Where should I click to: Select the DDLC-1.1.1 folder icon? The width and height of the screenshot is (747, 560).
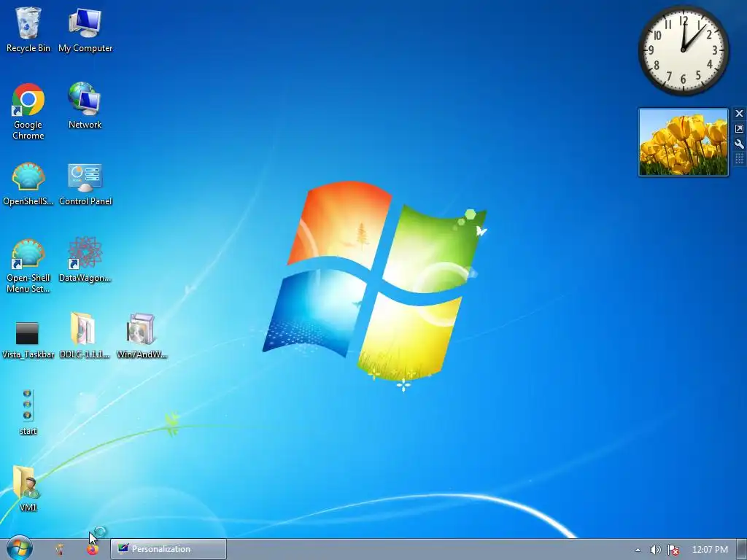coord(85,335)
